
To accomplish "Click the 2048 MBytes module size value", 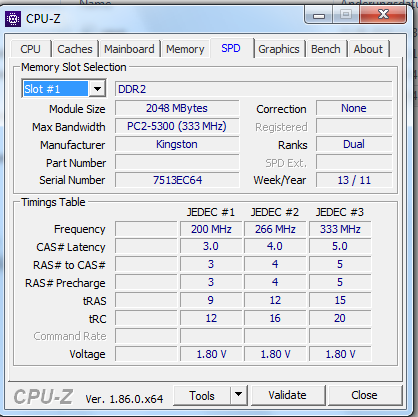I will pyautogui.click(x=177, y=108).
